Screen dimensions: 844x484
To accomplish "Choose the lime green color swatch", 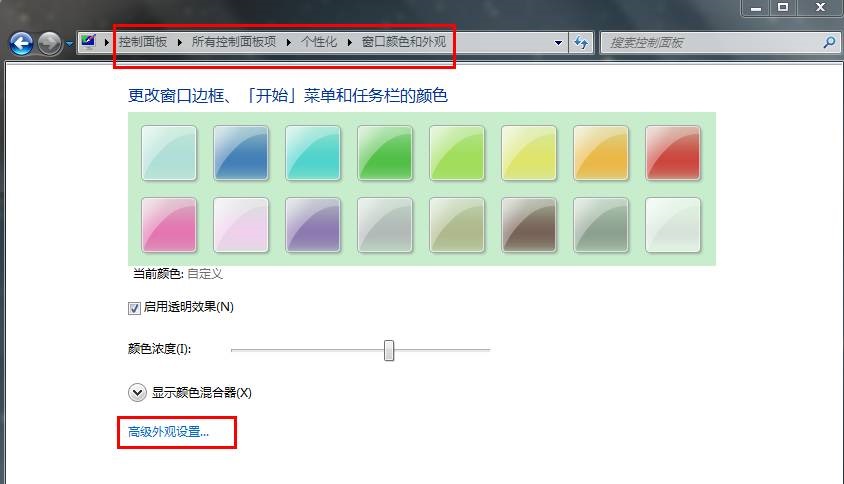I will (457, 153).
